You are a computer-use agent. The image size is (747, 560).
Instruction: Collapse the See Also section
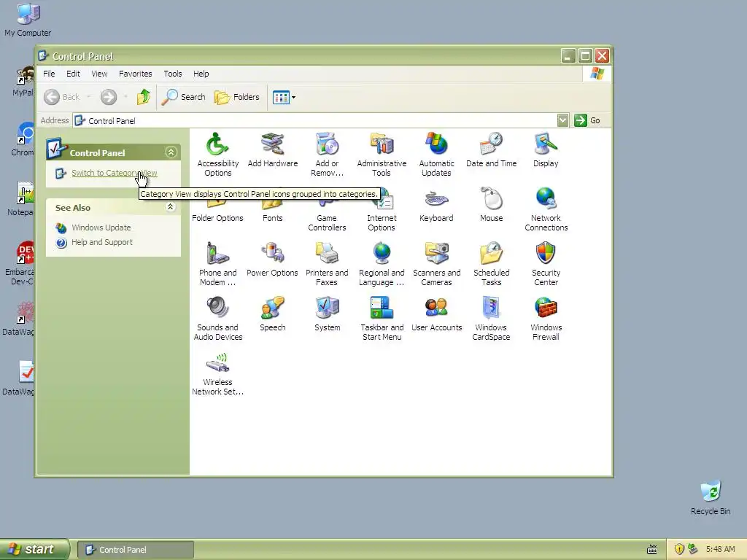(x=170, y=206)
